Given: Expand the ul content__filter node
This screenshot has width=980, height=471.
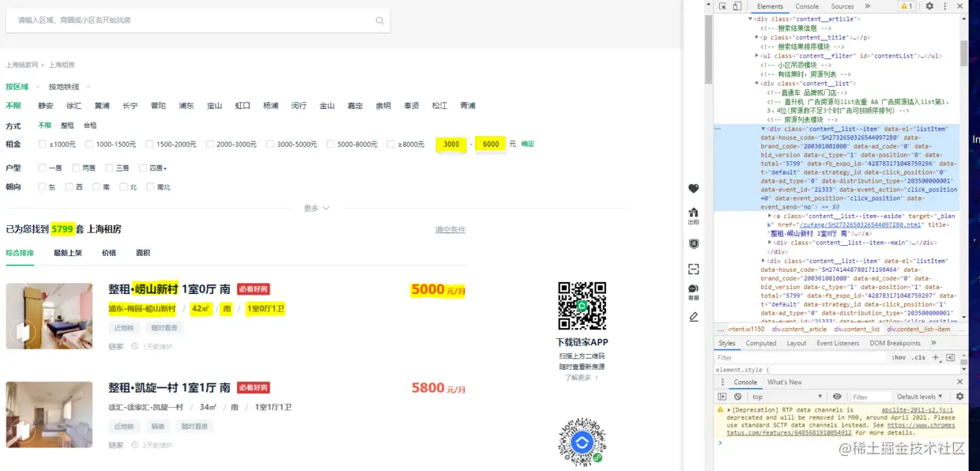Looking at the screenshot, I should [757, 56].
